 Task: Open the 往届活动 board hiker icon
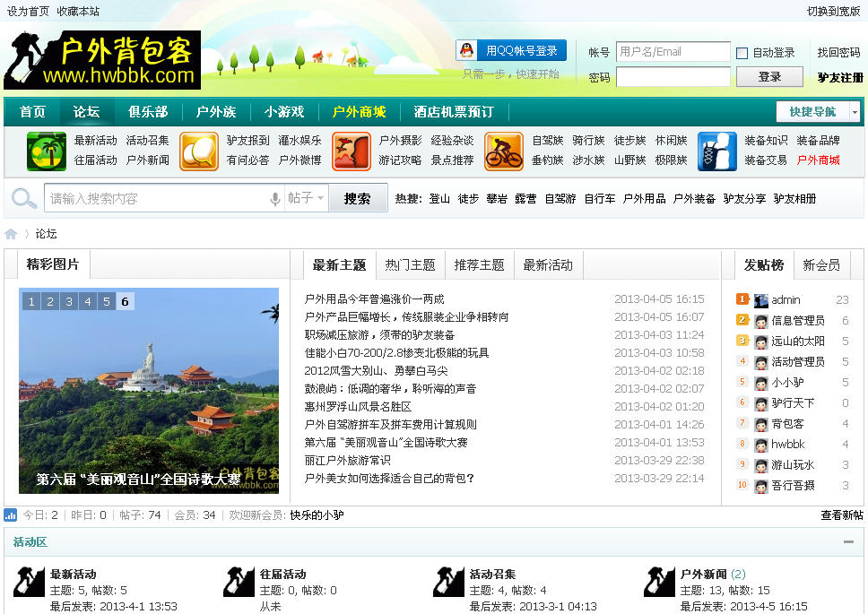point(239,582)
